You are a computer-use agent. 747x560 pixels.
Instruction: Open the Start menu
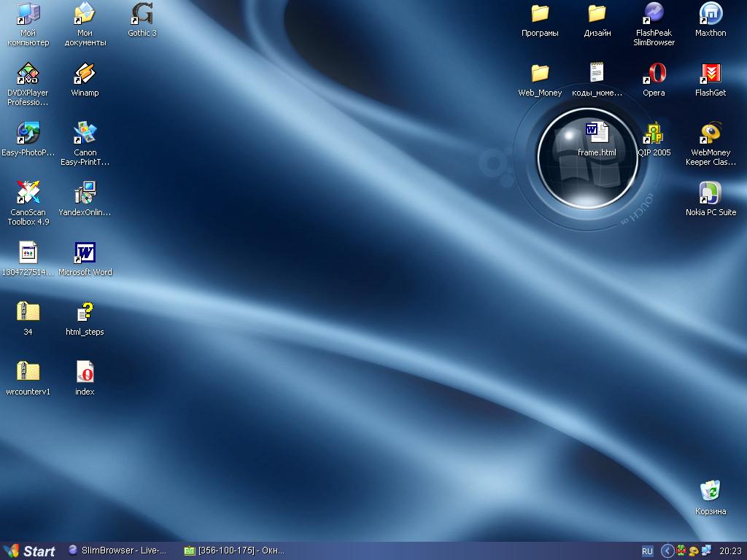[x=30, y=551]
